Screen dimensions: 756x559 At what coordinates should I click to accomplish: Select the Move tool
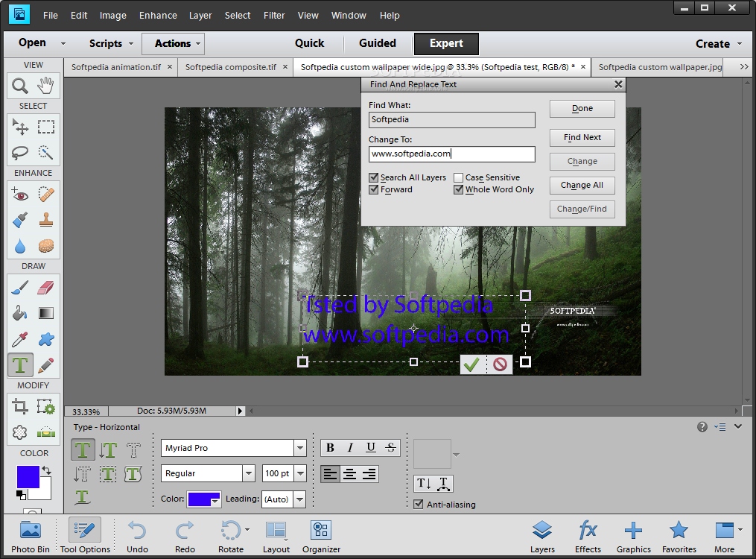[20, 127]
